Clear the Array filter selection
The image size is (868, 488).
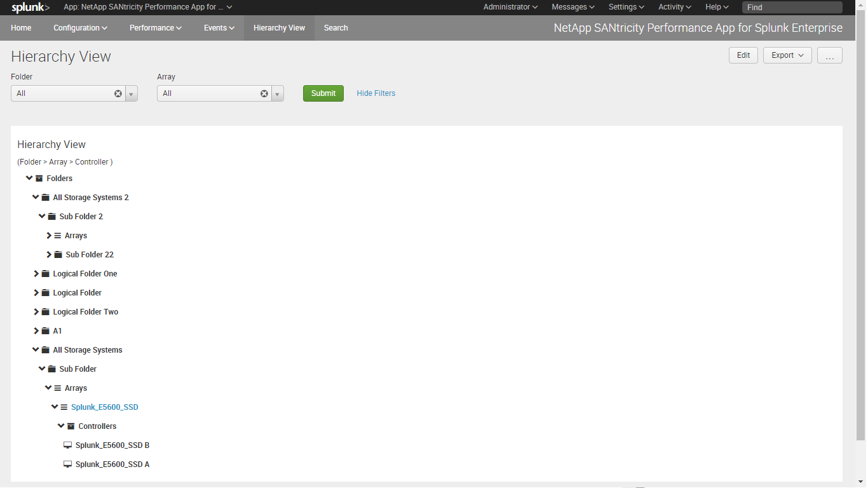click(264, 93)
